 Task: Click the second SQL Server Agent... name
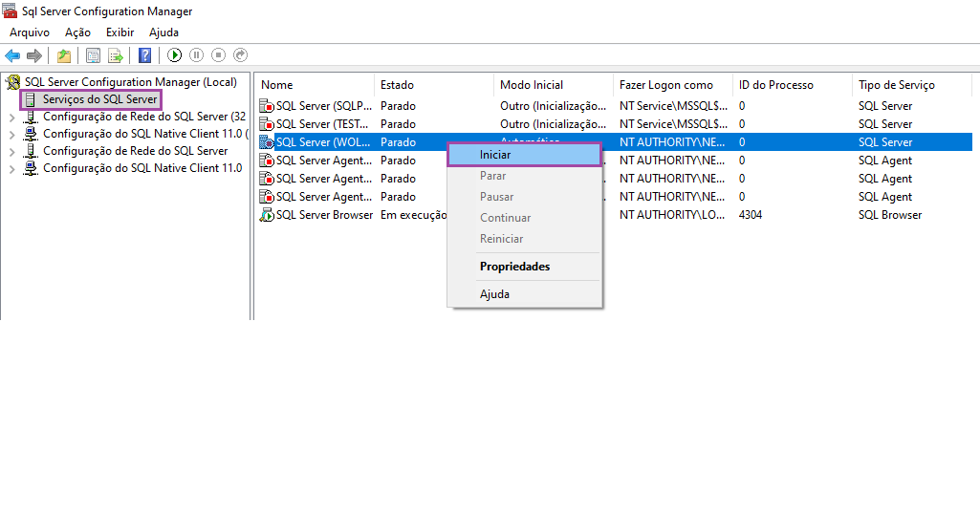point(324,179)
